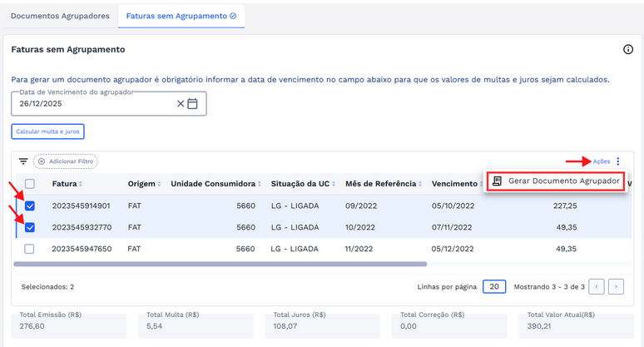
Task: Uncheck invoice 2023545914901 checkbox
Action: tap(30, 206)
